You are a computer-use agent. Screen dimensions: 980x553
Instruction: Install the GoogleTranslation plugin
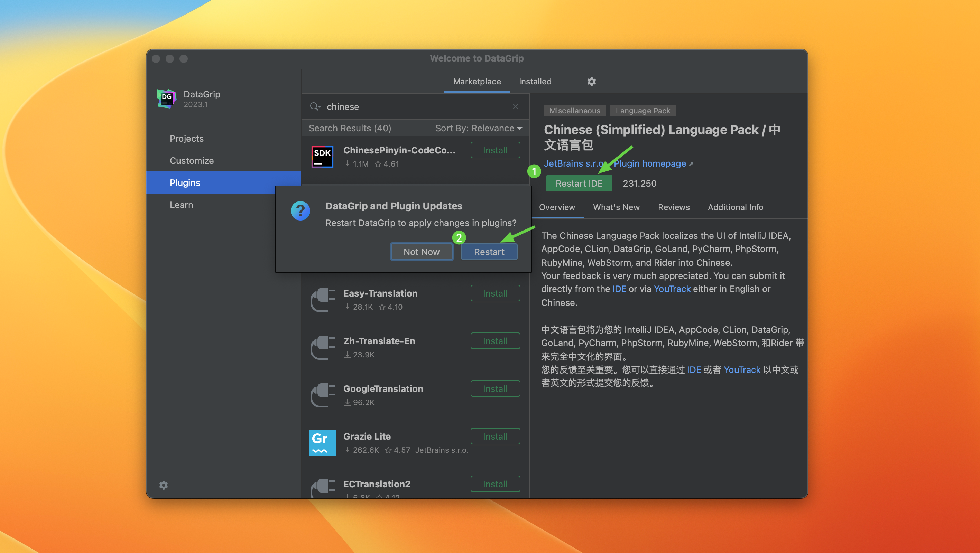pos(495,389)
